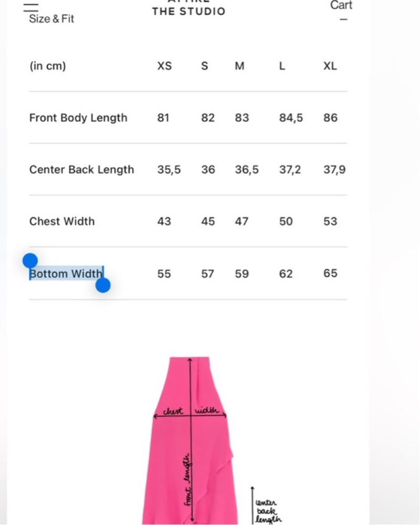The image size is (420, 525).
Task: Click the XS size column header
Action: [164, 66]
